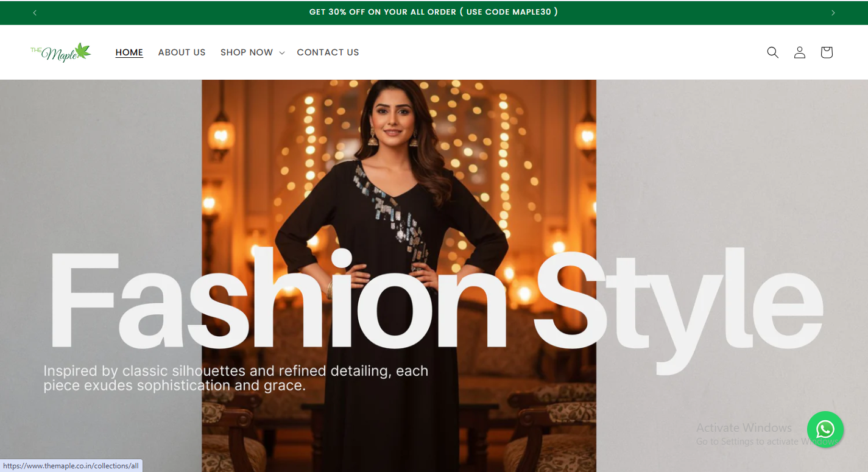The height and width of the screenshot is (472, 868).
Task: Click the word 'Fashion' in hero banner
Action: click(277, 300)
